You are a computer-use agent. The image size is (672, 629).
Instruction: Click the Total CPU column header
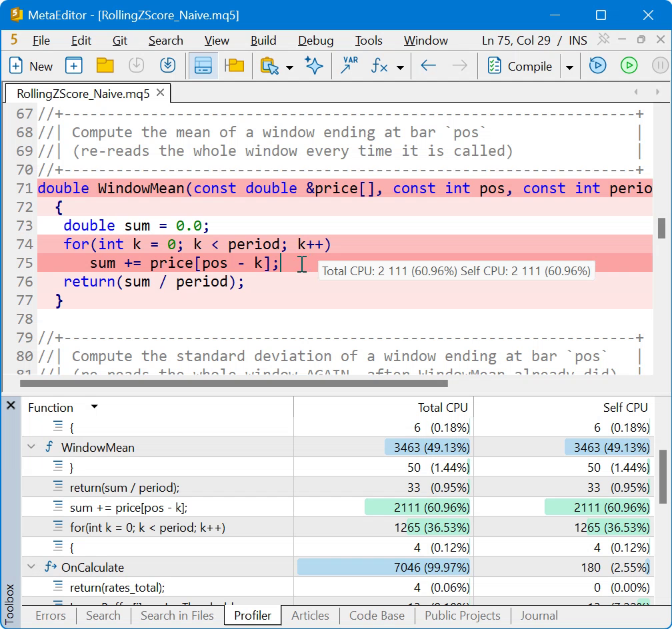tap(442, 408)
